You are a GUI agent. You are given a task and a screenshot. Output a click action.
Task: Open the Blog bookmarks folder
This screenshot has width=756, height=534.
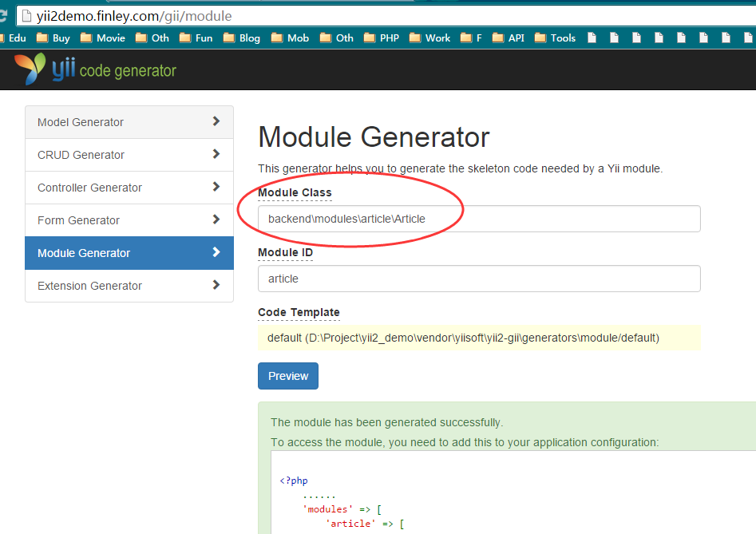242,38
